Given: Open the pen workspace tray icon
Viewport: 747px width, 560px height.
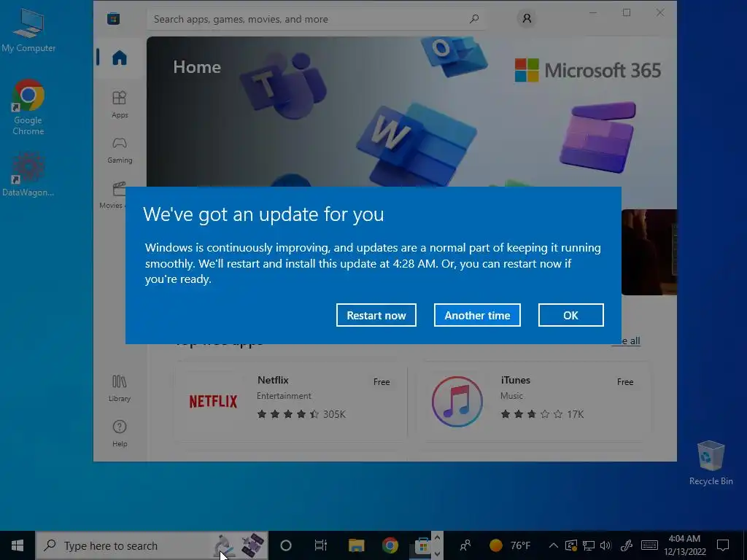Looking at the screenshot, I should [x=627, y=545].
